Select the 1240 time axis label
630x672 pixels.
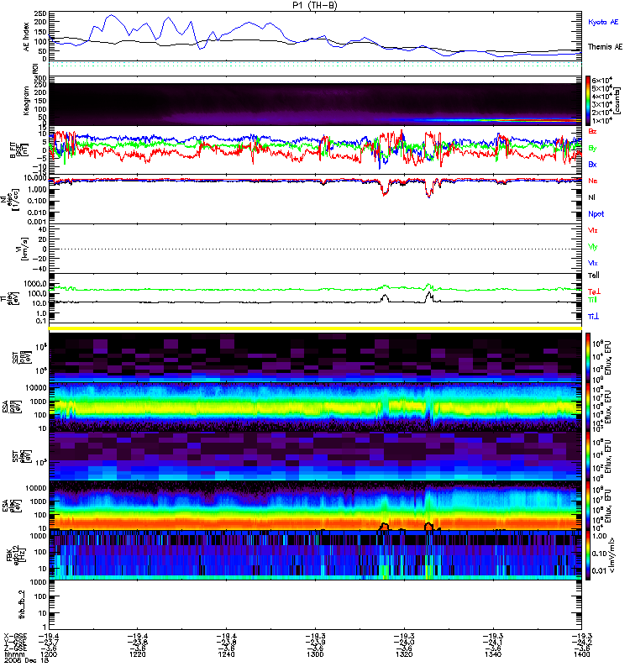(226, 654)
